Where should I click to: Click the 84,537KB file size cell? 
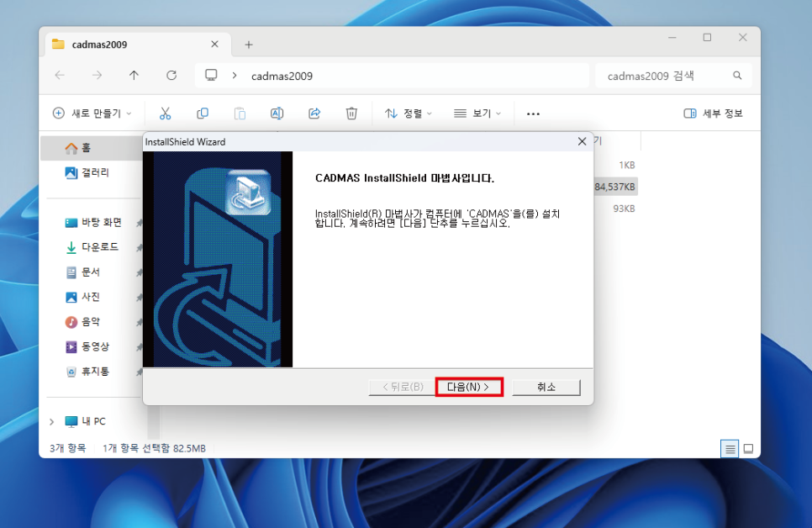point(614,187)
